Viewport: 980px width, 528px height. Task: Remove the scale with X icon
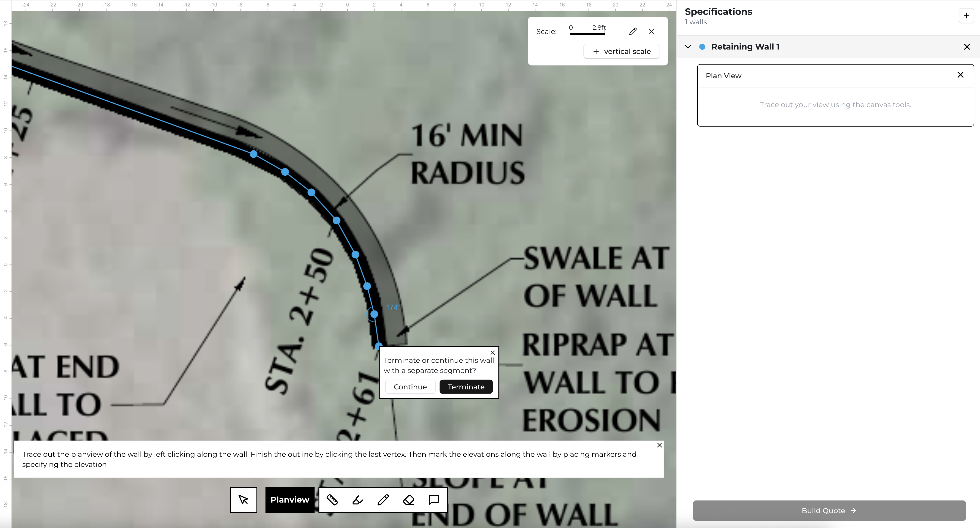(x=651, y=31)
